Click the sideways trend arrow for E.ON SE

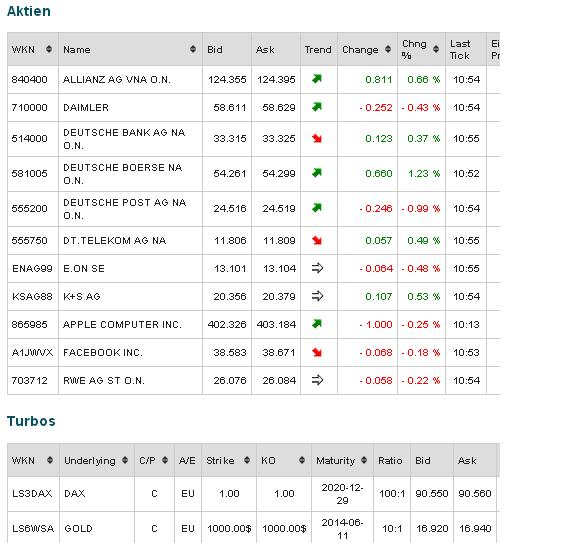(x=318, y=268)
